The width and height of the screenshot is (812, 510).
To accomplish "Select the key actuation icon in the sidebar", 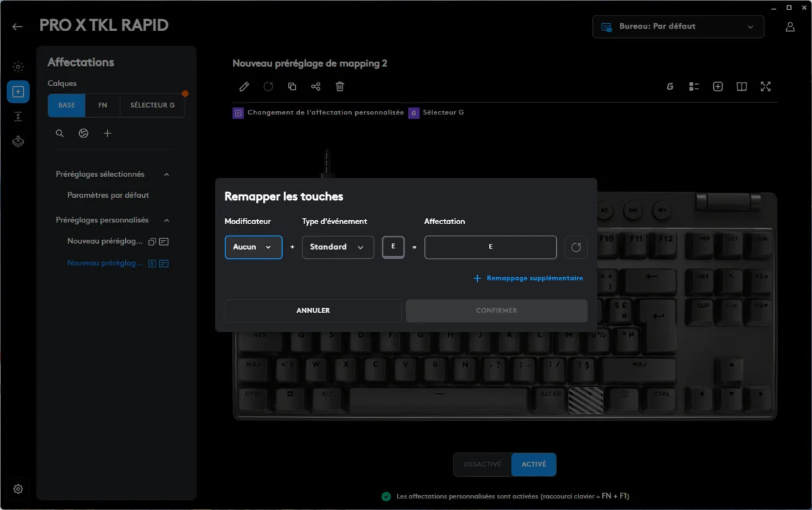I will tap(18, 116).
